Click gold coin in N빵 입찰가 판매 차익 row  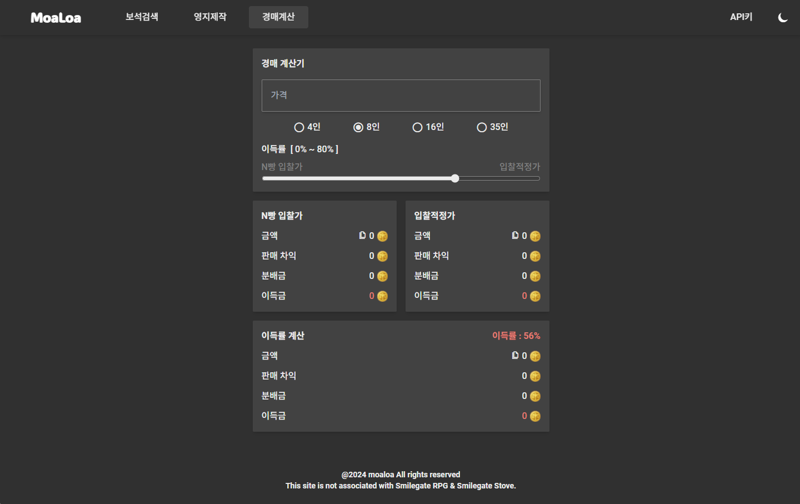(382, 256)
